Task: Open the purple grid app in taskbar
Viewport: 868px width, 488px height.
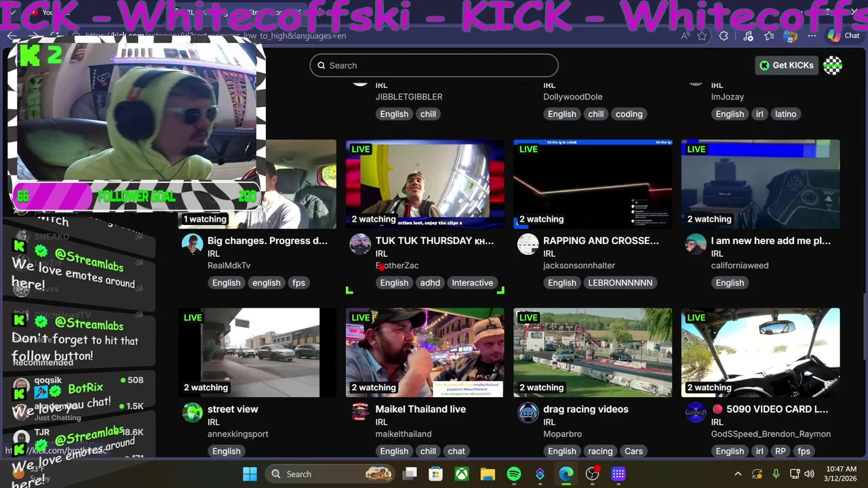Action: point(618,474)
